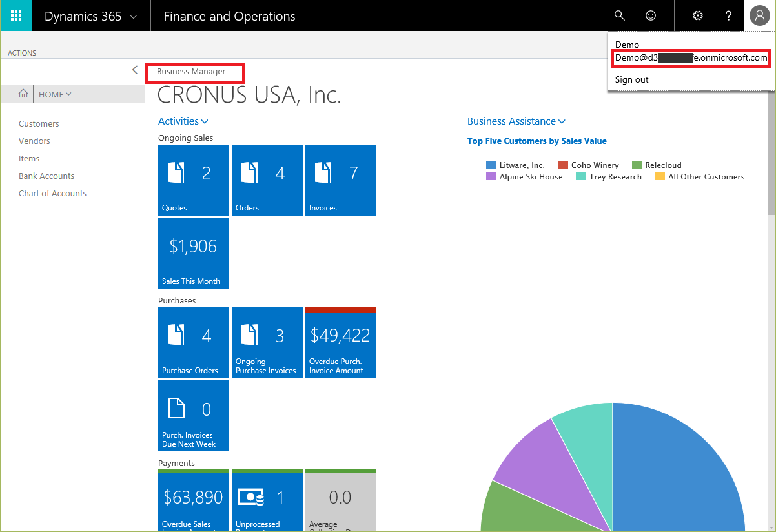
Task: Click the Relecloud legend swatch
Action: [637, 165]
